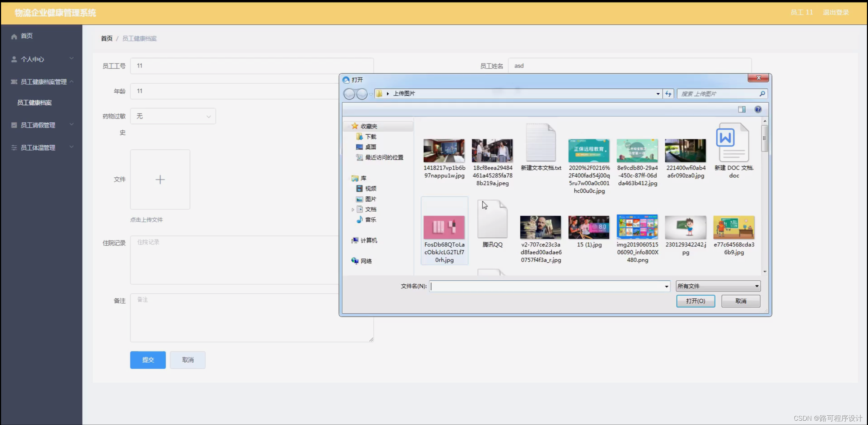The width and height of the screenshot is (868, 425).
Task: Click the 打开(O) button
Action: (x=695, y=301)
